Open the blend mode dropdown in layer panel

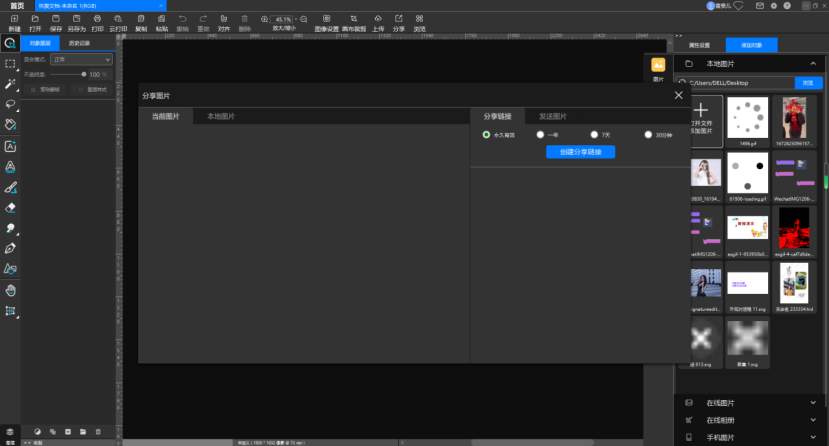pyautogui.click(x=81, y=60)
